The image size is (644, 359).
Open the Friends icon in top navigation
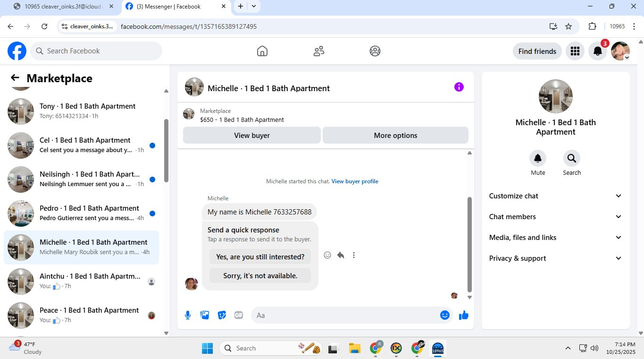(x=319, y=51)
